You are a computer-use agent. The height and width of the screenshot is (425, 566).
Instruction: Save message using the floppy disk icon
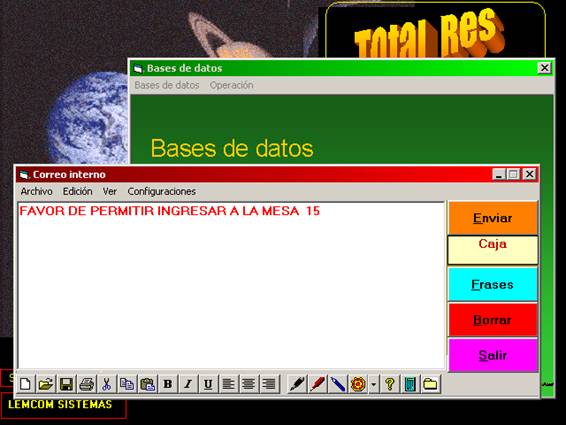pos(66,384)
